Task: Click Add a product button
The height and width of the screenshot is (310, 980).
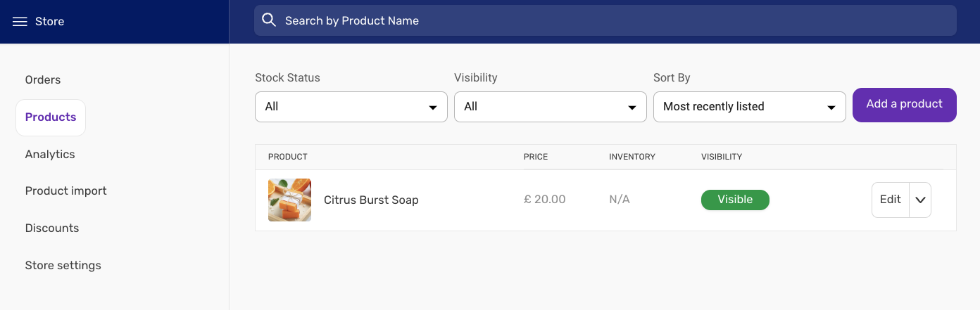Action: pyautogui.click(x=905, y=105)
